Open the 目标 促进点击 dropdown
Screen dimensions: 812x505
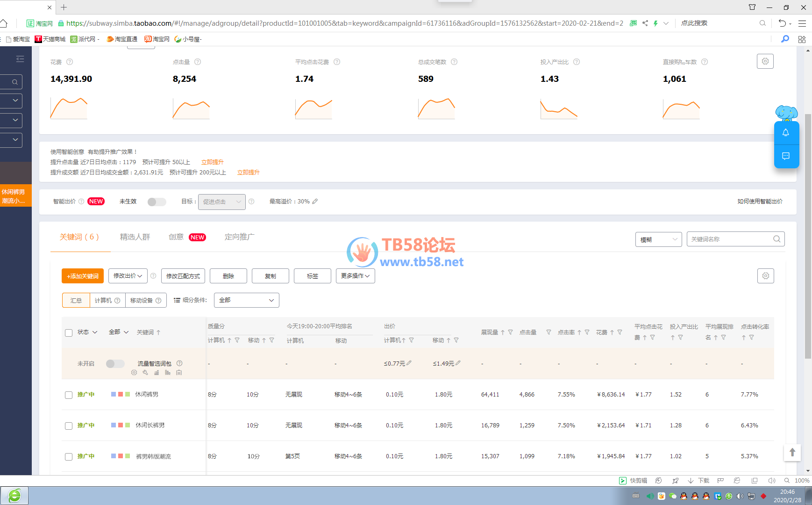coord(221,202)
